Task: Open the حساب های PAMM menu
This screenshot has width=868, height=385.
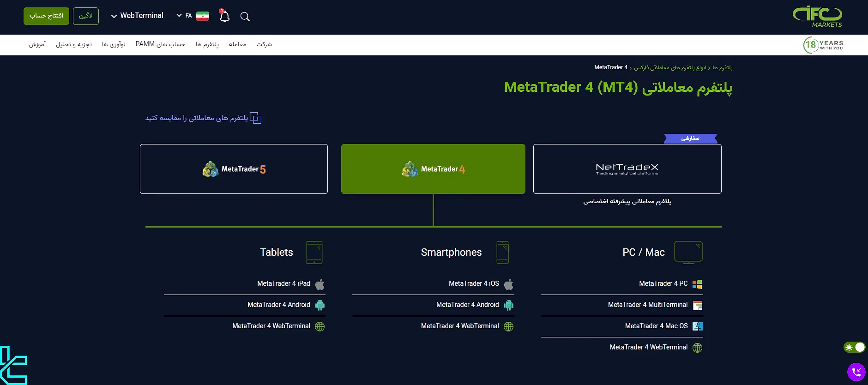Action: pyautogui.click(x=160, y=44)
